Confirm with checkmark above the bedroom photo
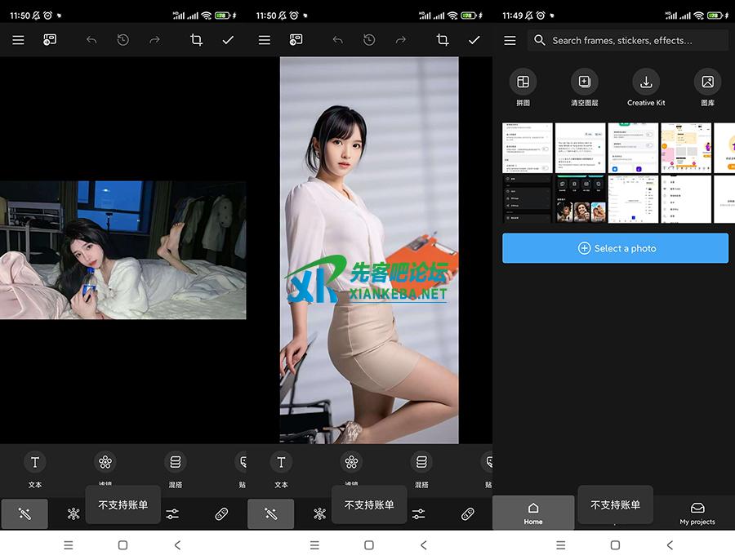The height and width of the screenshot is (560, 735). tap(228, 40)
